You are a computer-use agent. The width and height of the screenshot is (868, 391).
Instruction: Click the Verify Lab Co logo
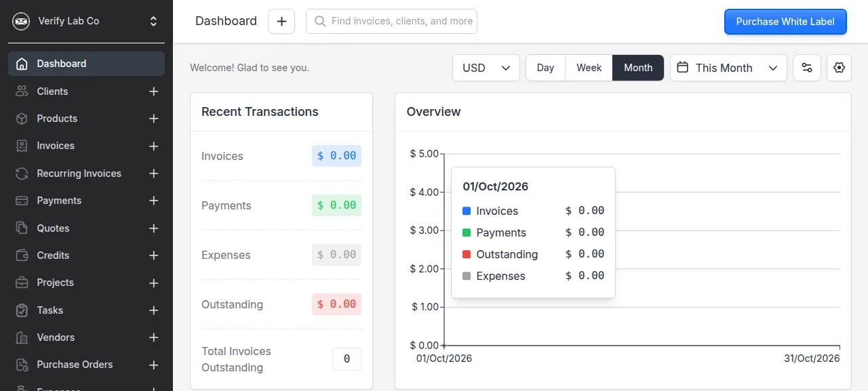pyautogui.click(x=22, y=21)
